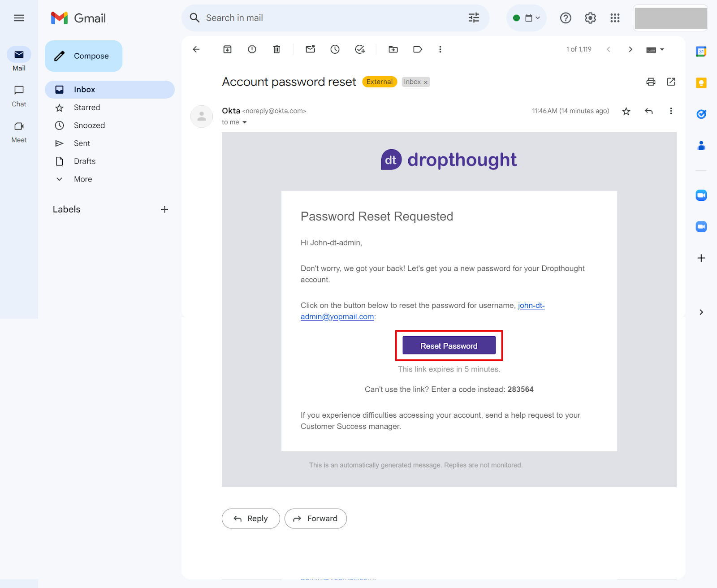The height and width of the screenshot is (588, 717).
Task: Open the Move to folder icon
Action: coord(393,49)
